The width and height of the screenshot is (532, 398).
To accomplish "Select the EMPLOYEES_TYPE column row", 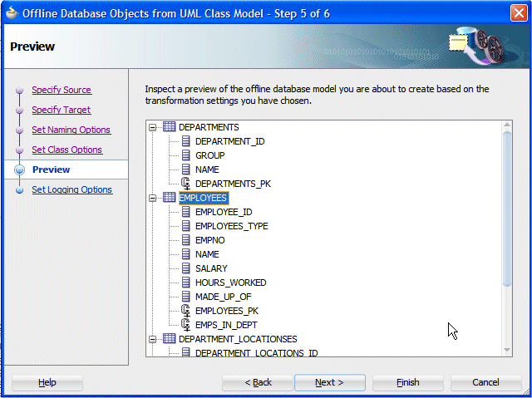I will 231,226.
